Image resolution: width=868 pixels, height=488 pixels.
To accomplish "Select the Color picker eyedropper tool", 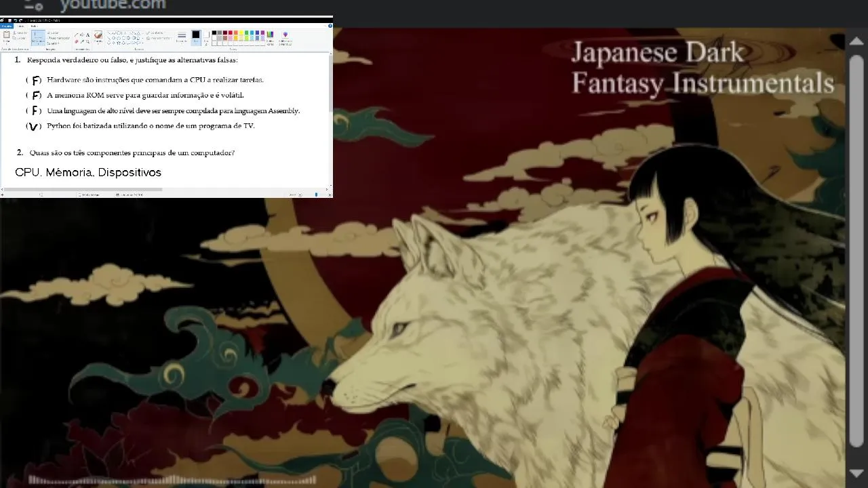I will pyautogui.click(x=82, y=41).
